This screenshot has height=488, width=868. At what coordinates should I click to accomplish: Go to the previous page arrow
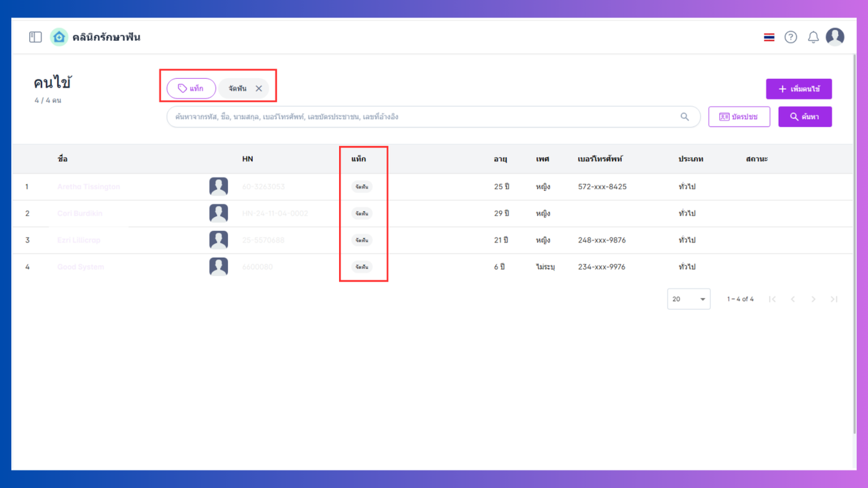[x=792, y=299]
